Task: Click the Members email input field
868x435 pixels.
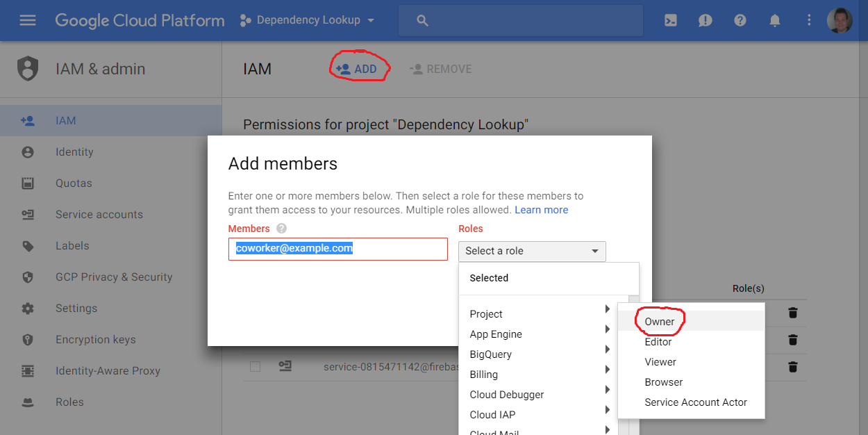Action: point(338,249)
